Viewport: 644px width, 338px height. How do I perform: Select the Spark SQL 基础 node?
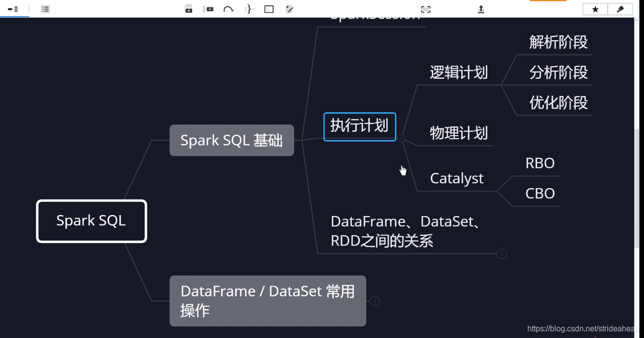coord(232,141)
